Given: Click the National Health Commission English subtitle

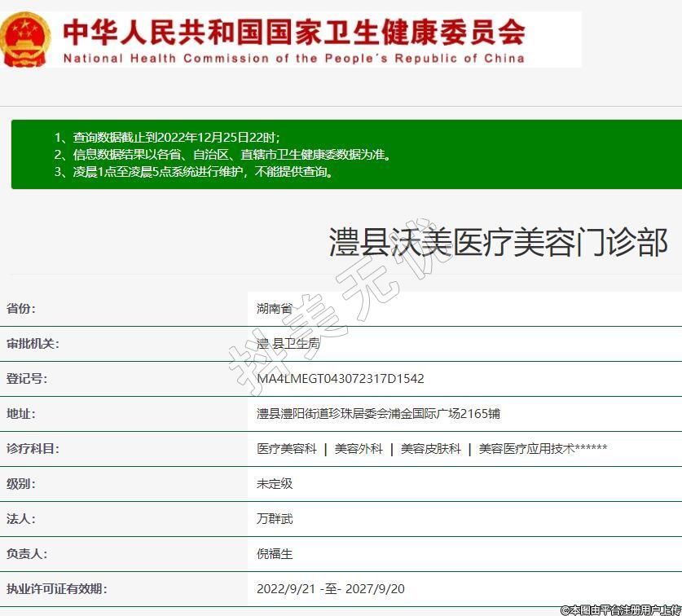Looking at the screenshot, I should tap(293, 59).
